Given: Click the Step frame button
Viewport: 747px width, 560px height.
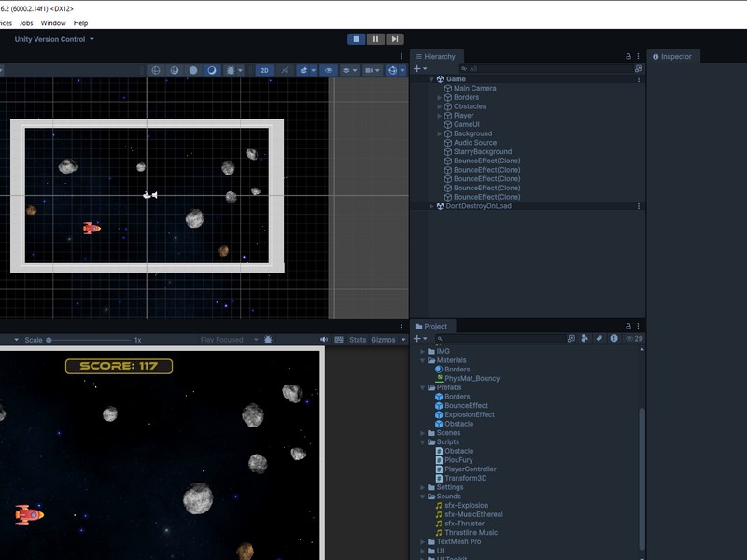Looking at the screenshot, I should click(395, 39).
